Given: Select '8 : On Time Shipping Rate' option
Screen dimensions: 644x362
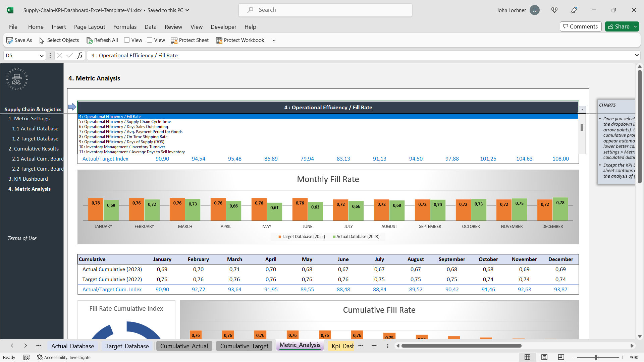Looking at the screenshot, I should [328, 137].
